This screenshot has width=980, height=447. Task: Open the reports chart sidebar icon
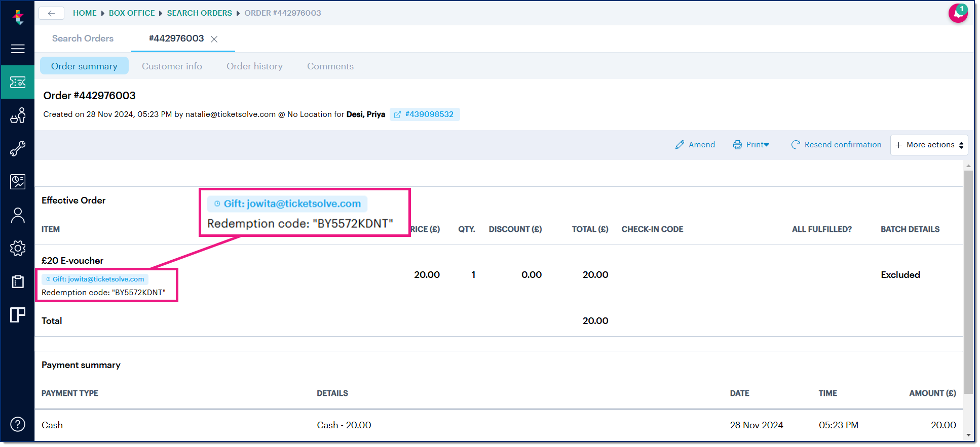pos(18,182)
